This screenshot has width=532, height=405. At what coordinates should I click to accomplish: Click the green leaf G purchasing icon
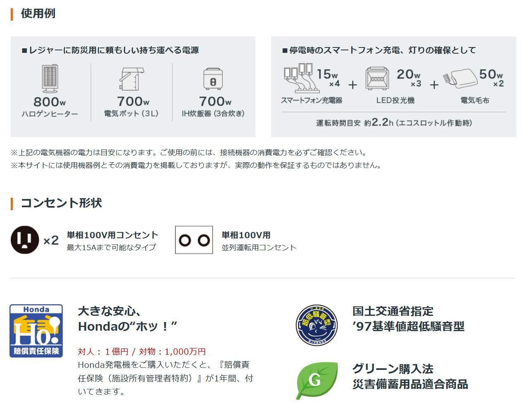coord(317,380)
